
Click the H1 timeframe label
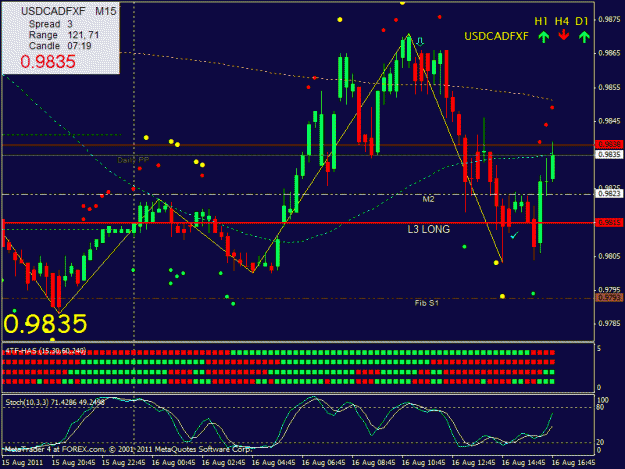pyautogui.click(x=541, y=22)
